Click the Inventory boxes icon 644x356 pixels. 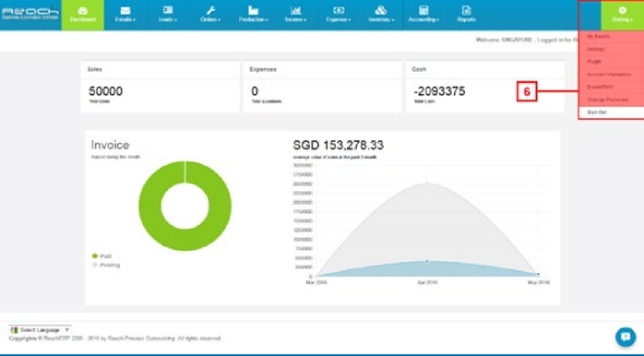(381, 10)
